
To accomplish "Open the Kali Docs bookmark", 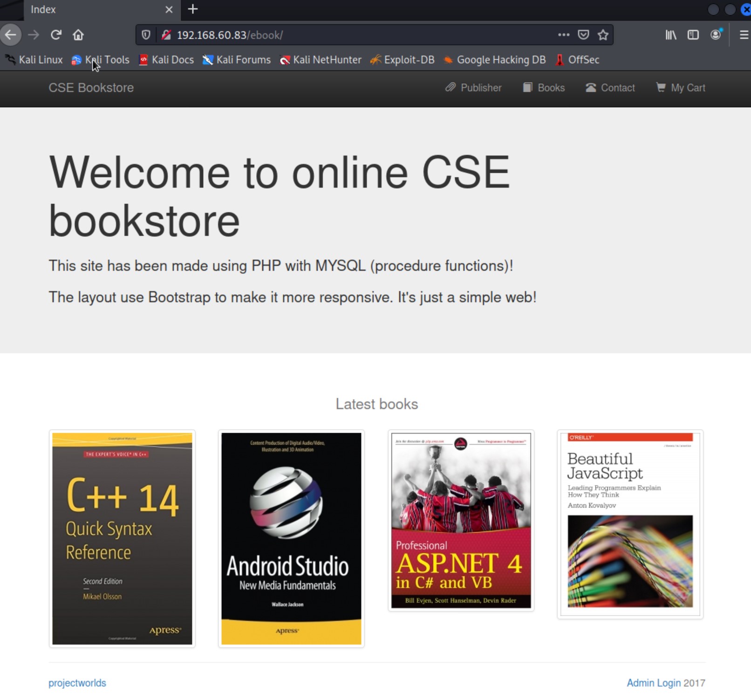I will click(166, 60).
